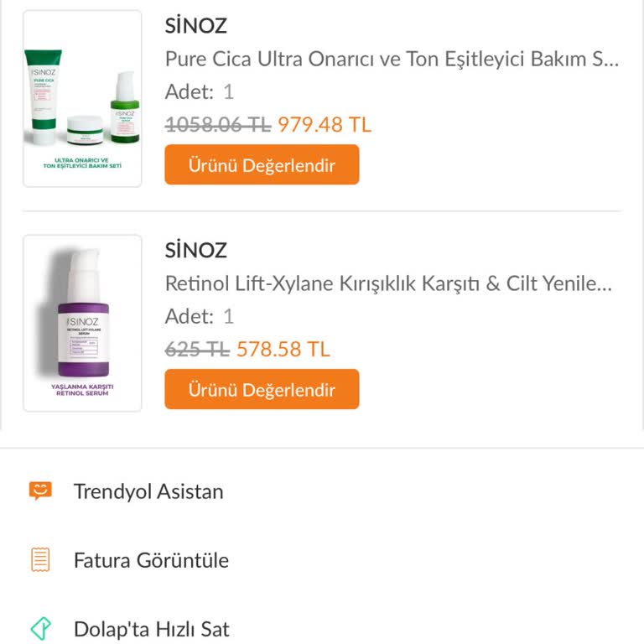Tap the SİNOZ brand name above Retinol
The width and height of the screenshot is (644, 644).
pyautogui.click(x=196, y=251)
